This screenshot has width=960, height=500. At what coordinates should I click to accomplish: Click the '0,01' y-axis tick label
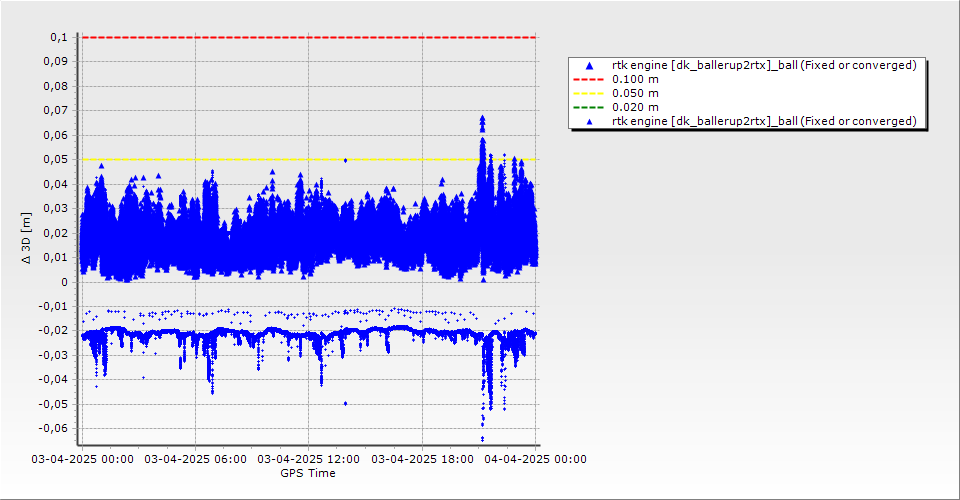[56, 258]
